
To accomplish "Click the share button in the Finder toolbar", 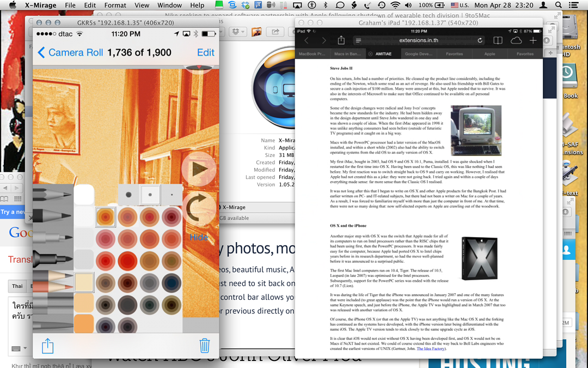I will tap(275, 32).
